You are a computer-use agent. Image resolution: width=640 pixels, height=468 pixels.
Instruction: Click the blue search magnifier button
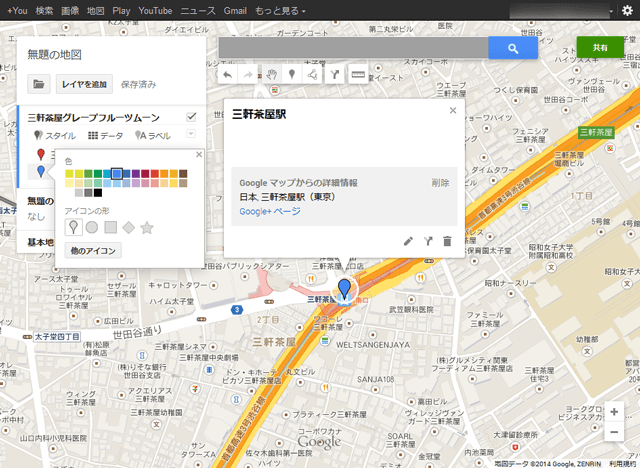tap(513, 48)
